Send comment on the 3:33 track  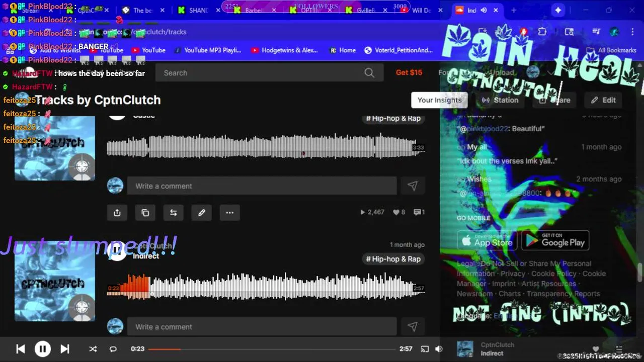(413, 186)
